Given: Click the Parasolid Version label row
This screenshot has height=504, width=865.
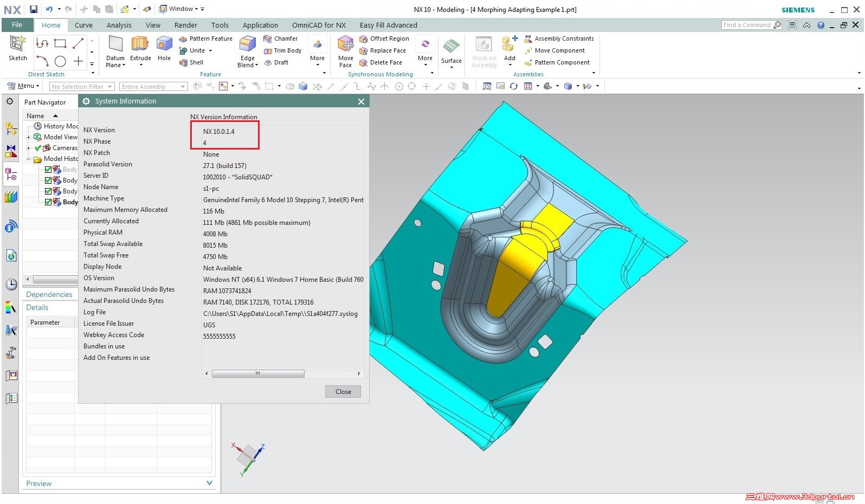Looking at the screenshot, I should (108, 164).
